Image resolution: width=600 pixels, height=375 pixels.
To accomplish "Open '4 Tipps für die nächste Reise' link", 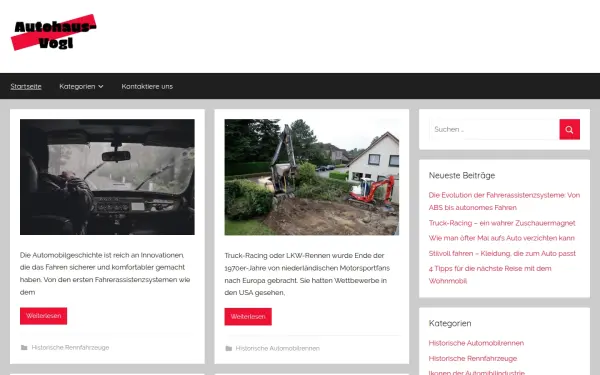I will (x=490, y=274).
